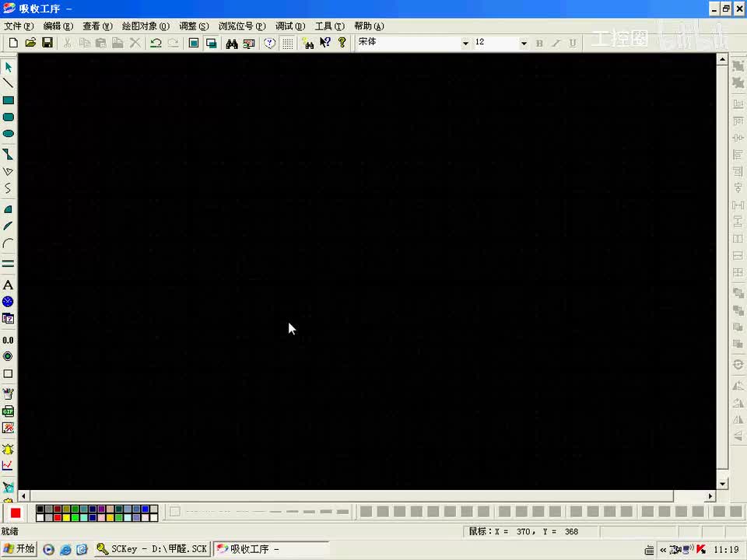747x560 pixels.
Task: Pick the purple palette swatch
Action: coord(101,509)
